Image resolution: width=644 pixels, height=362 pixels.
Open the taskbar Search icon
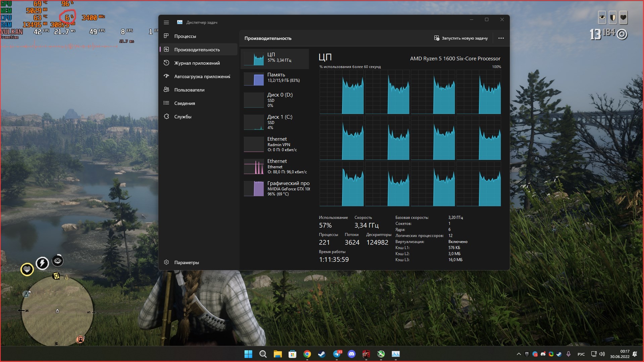pos(263,354)
